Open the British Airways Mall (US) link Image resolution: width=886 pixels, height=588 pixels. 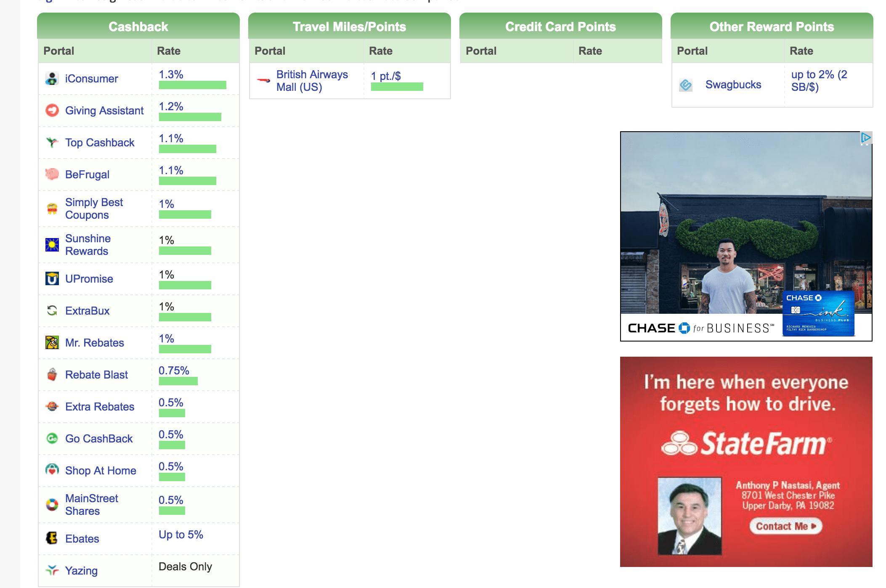point(312,81)
